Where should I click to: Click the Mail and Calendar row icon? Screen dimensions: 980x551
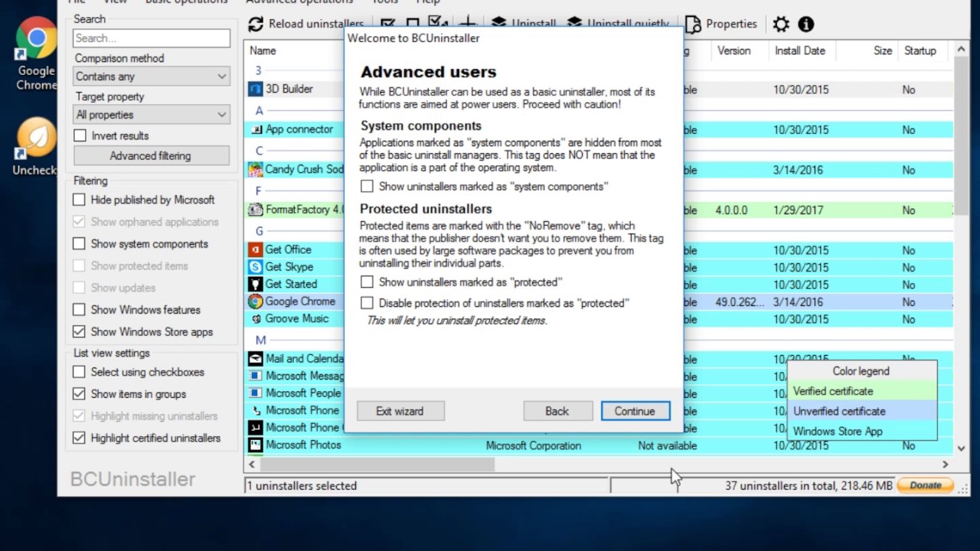coord(256,359)
